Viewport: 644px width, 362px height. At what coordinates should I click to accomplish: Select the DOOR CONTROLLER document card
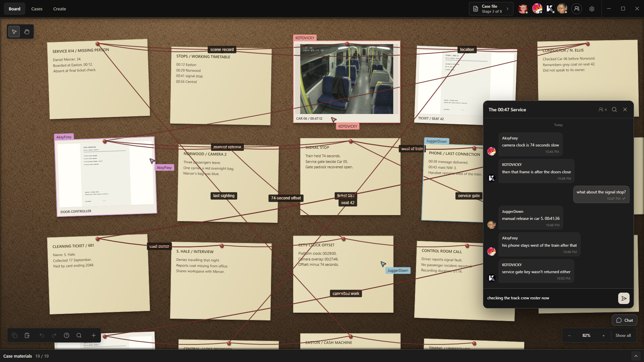point(106,177)
